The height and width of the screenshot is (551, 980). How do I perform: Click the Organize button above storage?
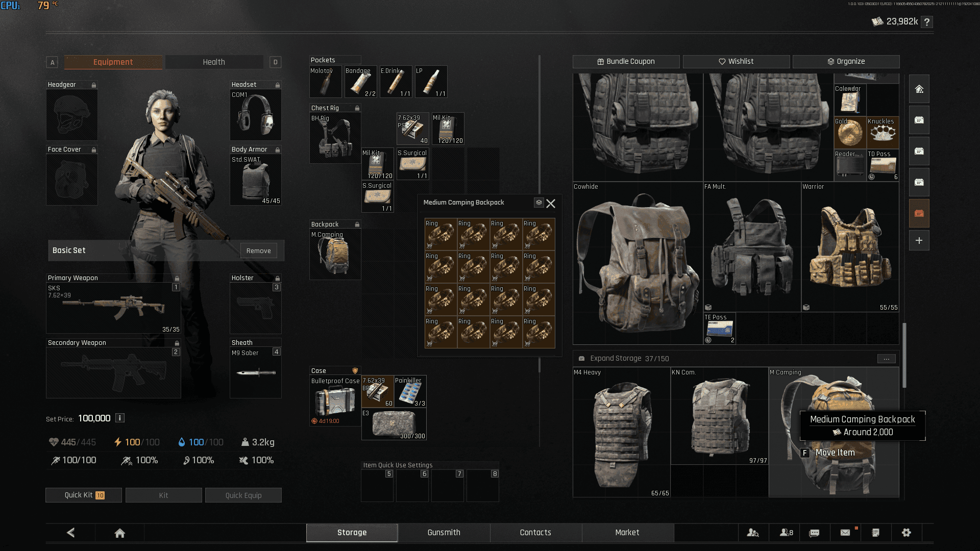tap(846, 61)
